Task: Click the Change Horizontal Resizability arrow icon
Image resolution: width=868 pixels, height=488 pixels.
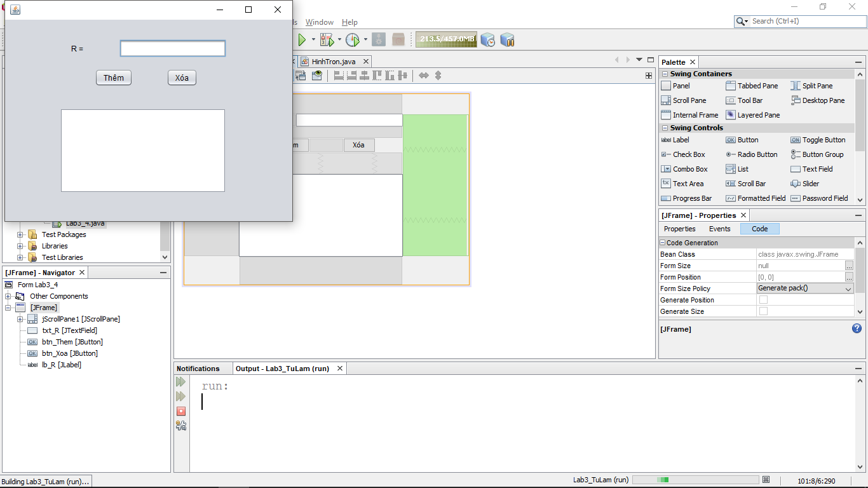Action: [423, 76]
